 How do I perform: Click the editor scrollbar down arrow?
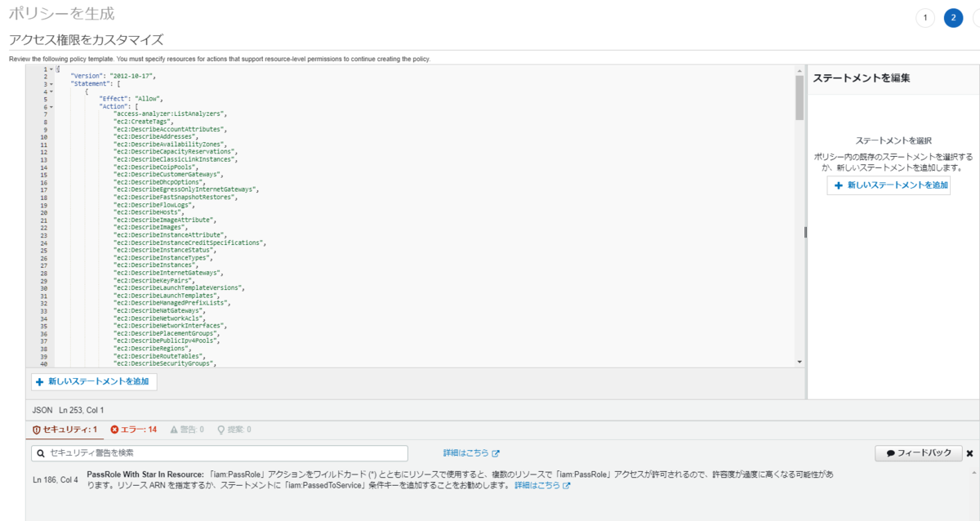800,362
